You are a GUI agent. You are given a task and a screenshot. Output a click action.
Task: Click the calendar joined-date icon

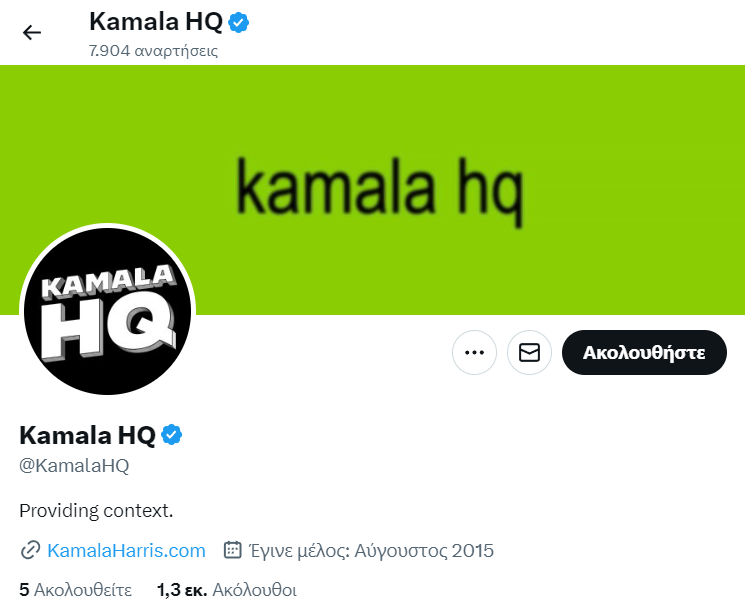point(232,550)
